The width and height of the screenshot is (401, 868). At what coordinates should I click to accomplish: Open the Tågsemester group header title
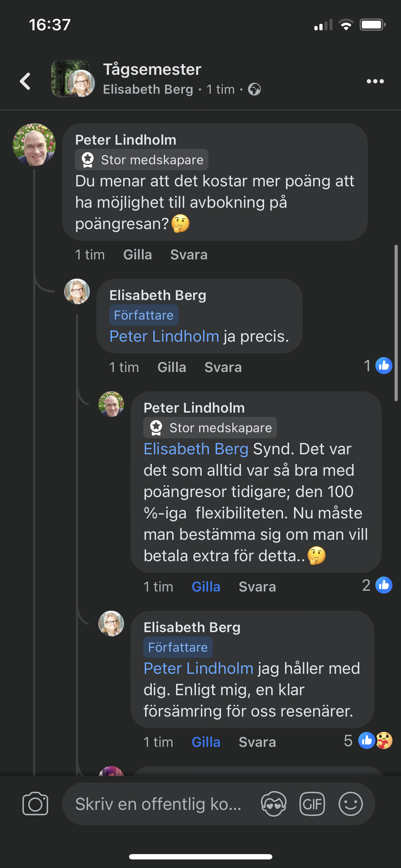coord(152,69)
